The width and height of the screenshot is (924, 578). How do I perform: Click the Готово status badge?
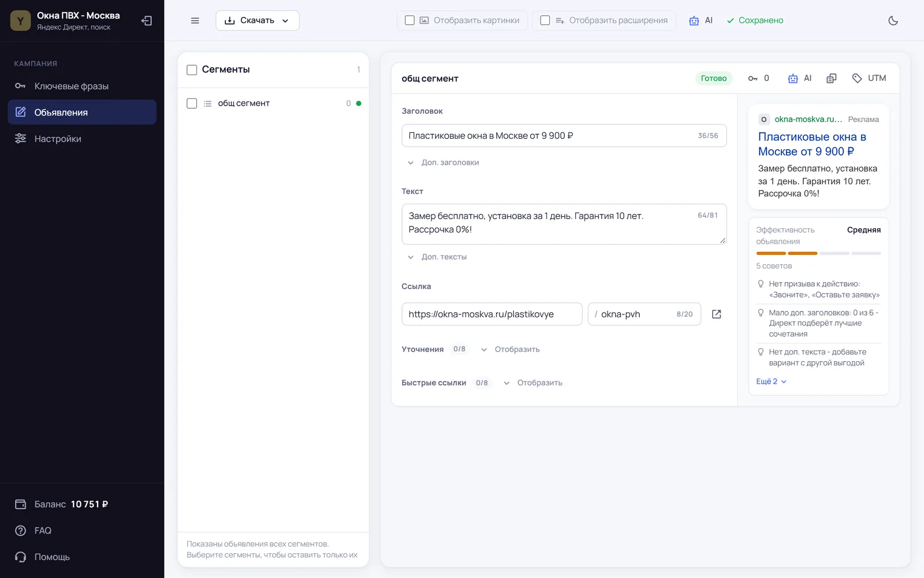point(714,79)
